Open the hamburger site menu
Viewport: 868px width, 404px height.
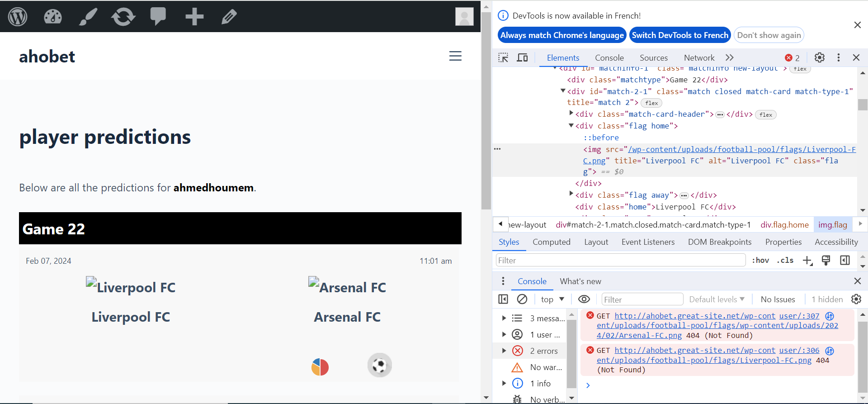click(x=455, y=56)
